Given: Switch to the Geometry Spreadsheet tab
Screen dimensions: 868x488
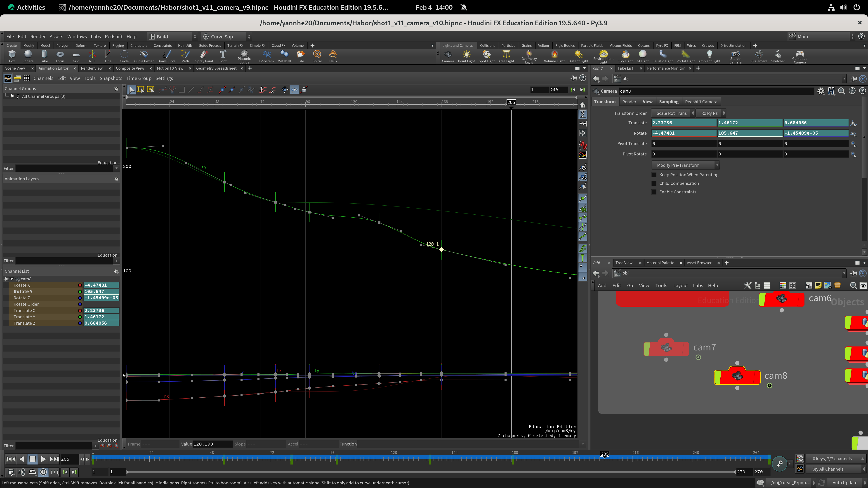Looking at the screenshot, I should tap(216, 68).
